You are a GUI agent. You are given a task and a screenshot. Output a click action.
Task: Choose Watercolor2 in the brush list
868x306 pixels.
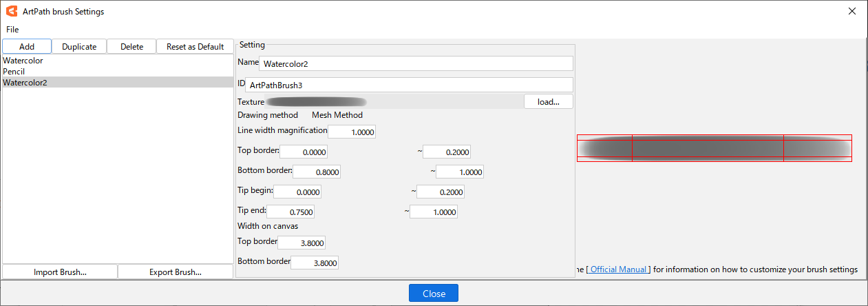pos(25,83)
